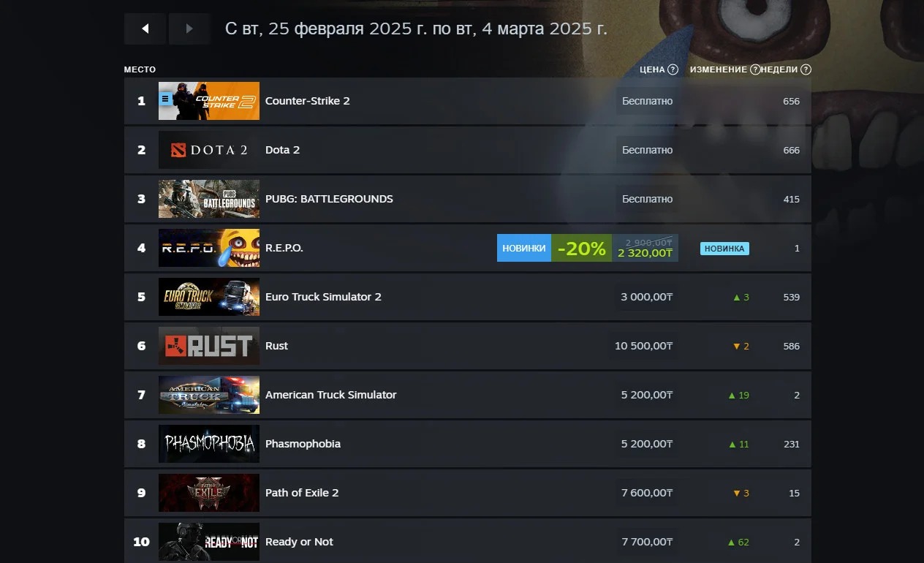Click the help icon next to Изменение
Image resolution: width=924 pixels, height=563 pixels.
click(x=754, y=69)
